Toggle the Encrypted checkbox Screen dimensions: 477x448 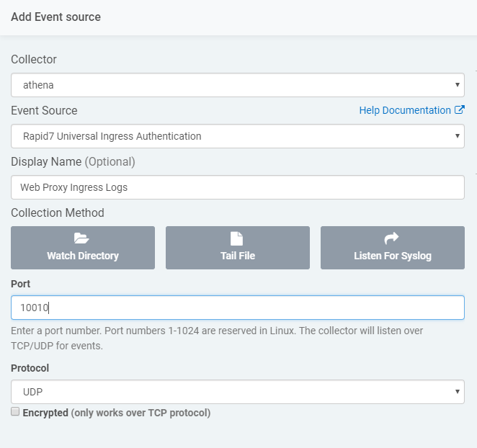pos(15,413)
